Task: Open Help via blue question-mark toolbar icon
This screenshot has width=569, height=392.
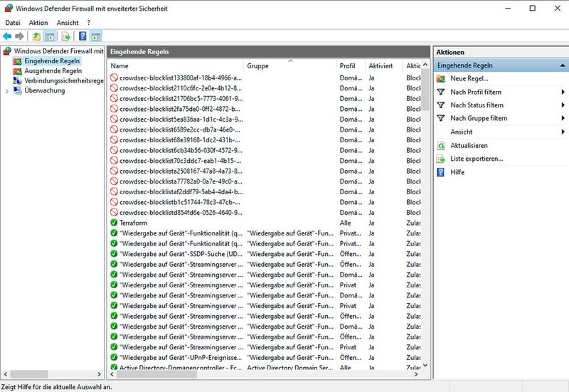Action: [x=83, y=36]
